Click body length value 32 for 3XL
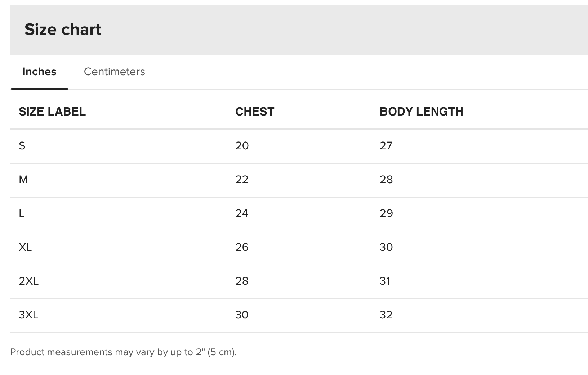This screenshot has height=375, width=588. pyautogui.click(x=386, y=315)
